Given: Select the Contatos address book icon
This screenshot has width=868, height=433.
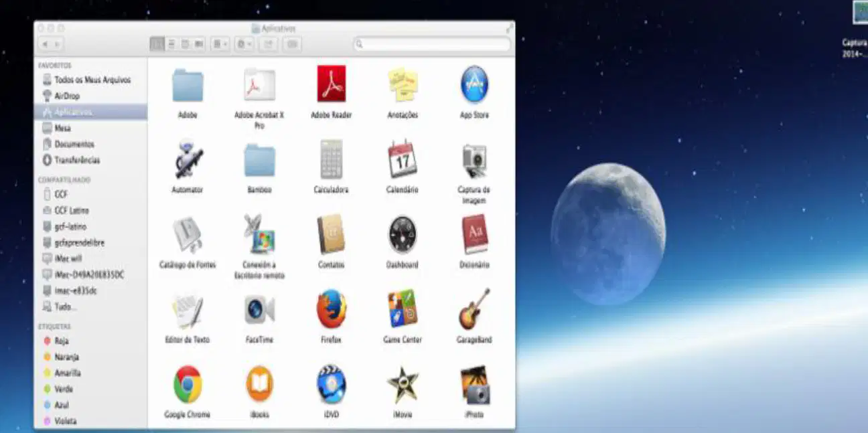Looking at the screenshot, I should [x=331, y=234].
